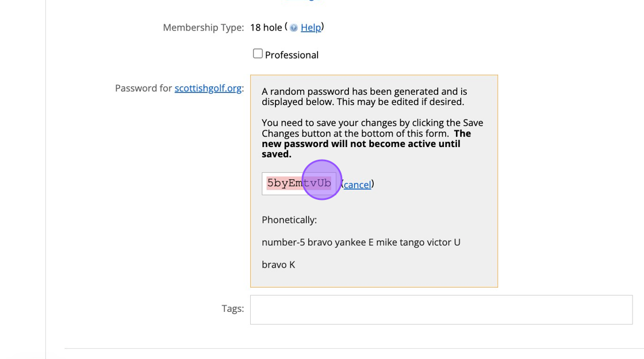The height and width of the screenshot is (359, 644).
Task: Open the Help link for Membership Type
Action: (310, 28)
